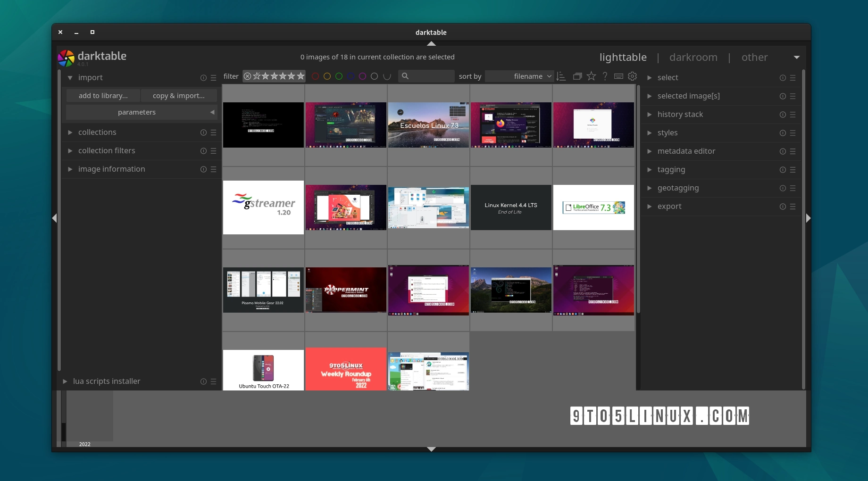Expand the export module
868x481 pixels.
[x=669, y=206]
